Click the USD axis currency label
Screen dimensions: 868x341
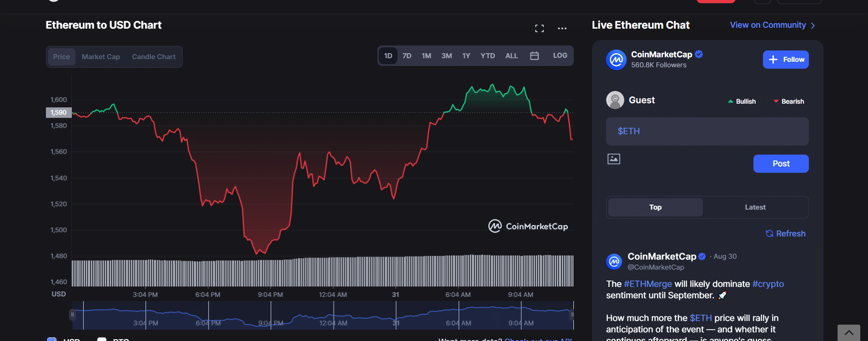59,294
